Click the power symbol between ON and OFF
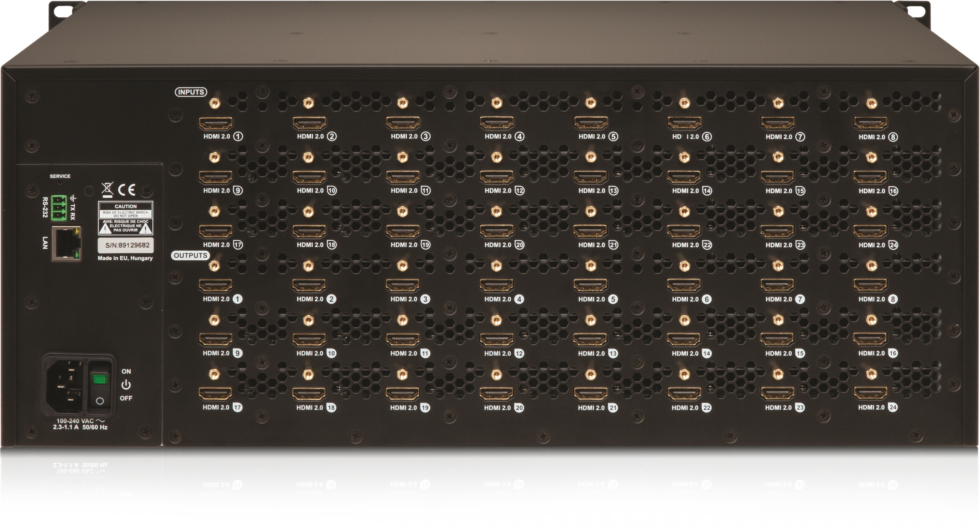This screenshot has height=526, width=980. click(x=126, y=385)
